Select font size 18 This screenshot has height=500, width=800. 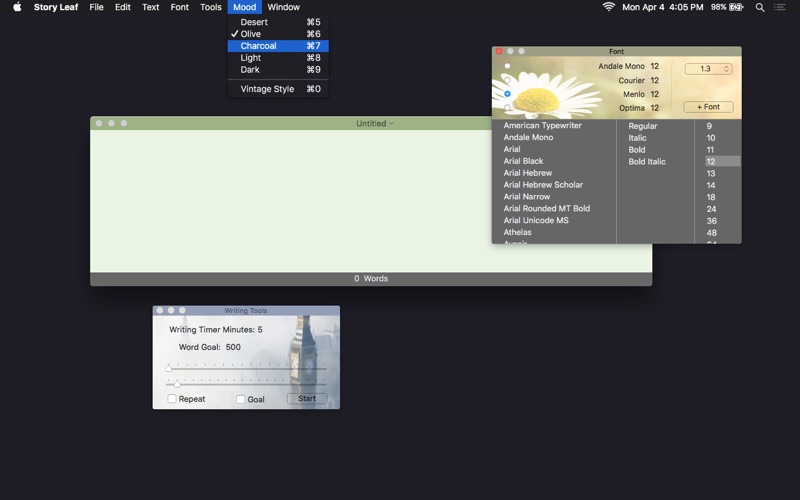tap(711, 197)
